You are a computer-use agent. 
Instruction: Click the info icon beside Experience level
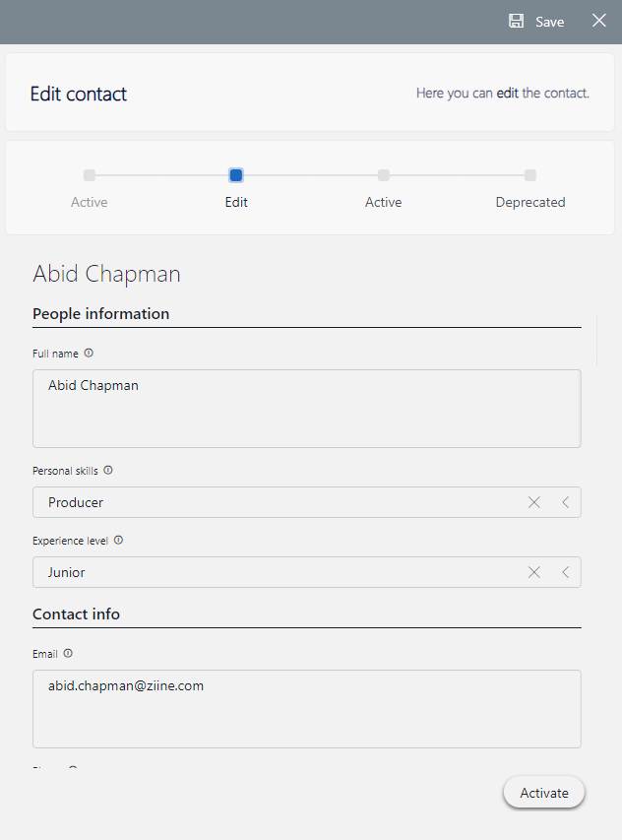(x=118, y=540)
